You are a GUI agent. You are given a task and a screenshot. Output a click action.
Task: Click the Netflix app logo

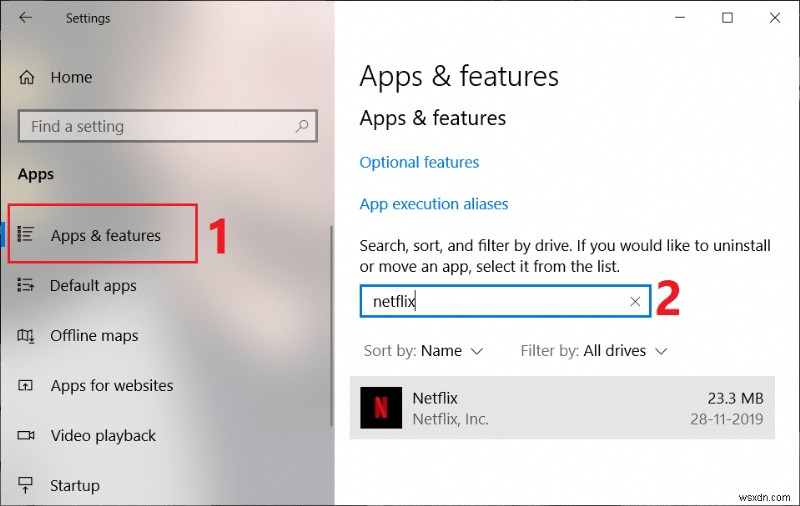pyautogui.click(x=381, y=408)
